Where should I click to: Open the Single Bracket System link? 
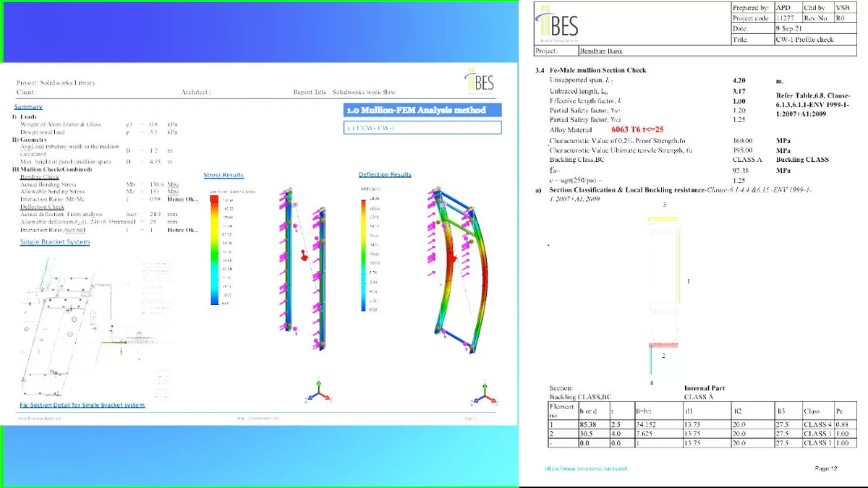click(x=55, y=241)
